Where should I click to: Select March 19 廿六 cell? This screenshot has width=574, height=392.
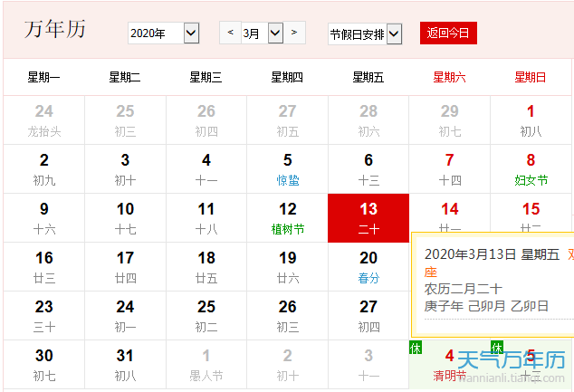pyautogui.click(x=287, y=267)
